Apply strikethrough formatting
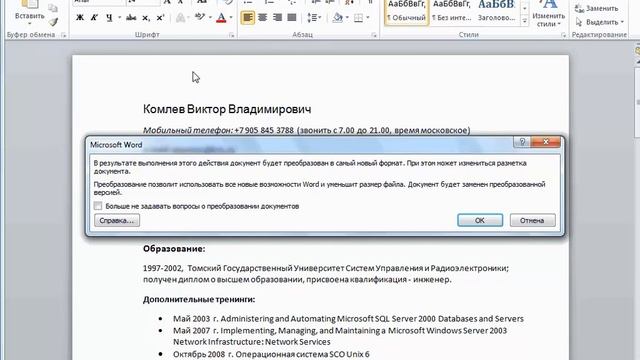640x360 pixels. point(131,18)
